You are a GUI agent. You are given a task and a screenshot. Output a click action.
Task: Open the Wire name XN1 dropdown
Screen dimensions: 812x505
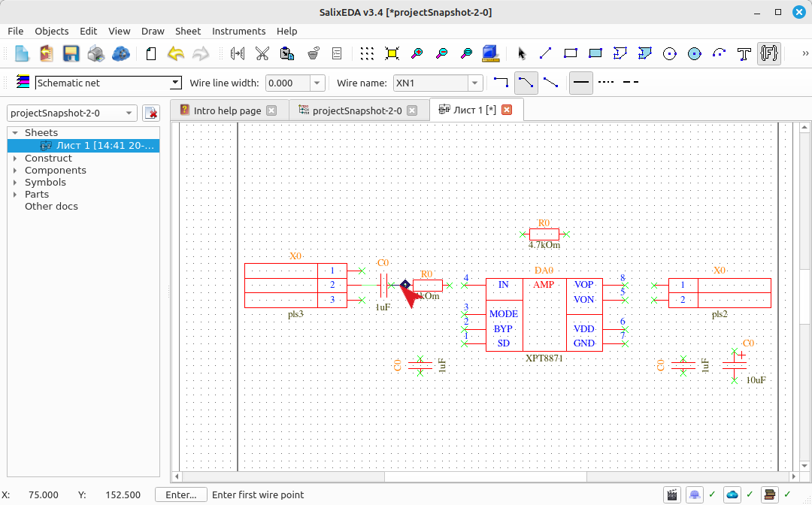click(475, 83)
